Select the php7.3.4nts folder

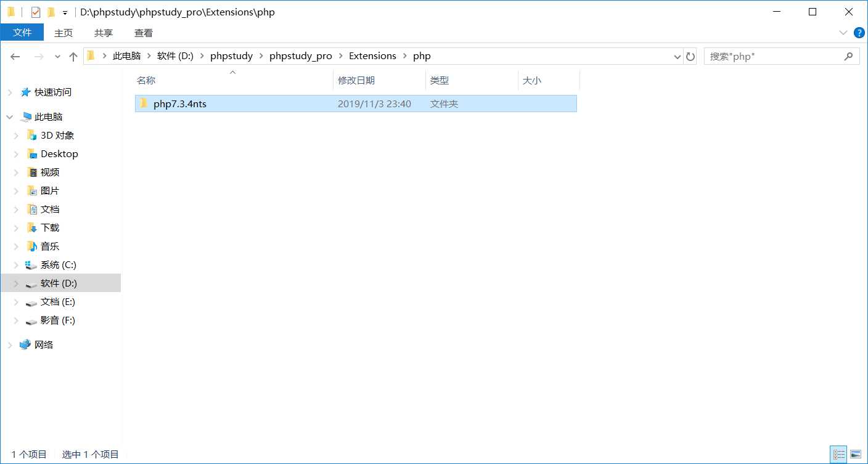356,104
